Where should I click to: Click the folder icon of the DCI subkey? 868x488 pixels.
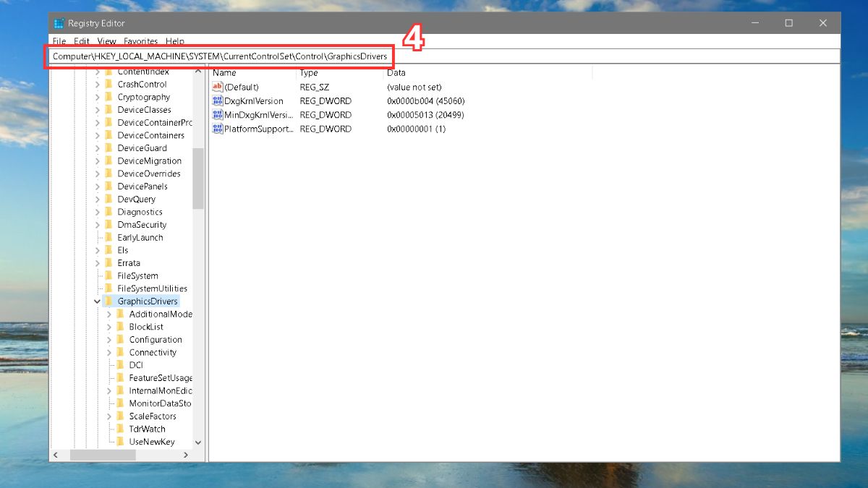(120, 364)
